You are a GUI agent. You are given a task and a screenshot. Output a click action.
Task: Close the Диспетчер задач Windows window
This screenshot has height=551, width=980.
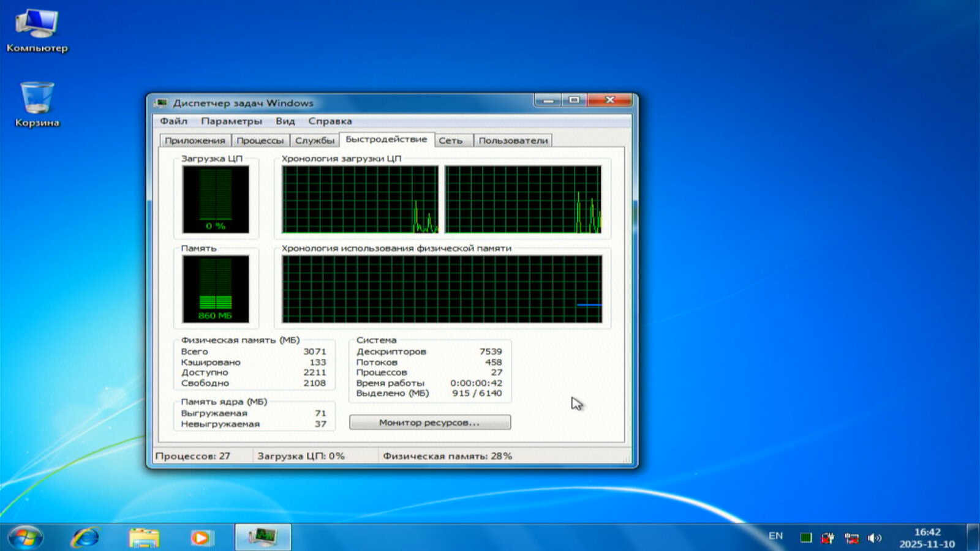coord(609,100)
